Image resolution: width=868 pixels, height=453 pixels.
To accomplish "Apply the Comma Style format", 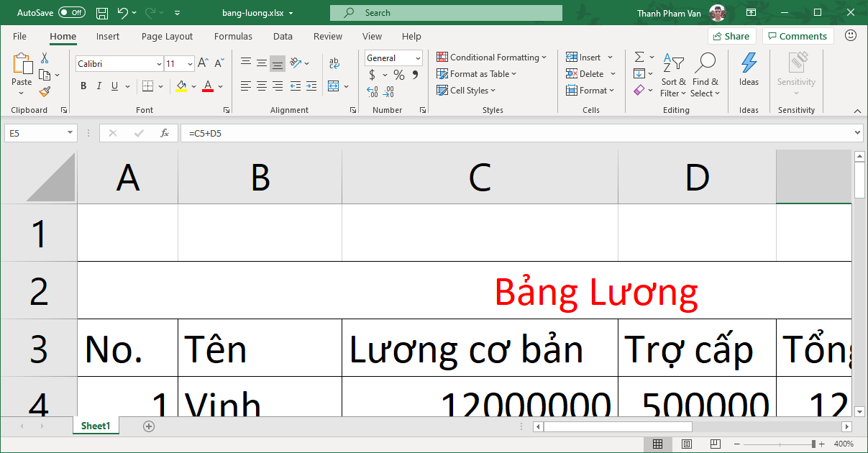I will pyautogui.click(x=415, y=75).
